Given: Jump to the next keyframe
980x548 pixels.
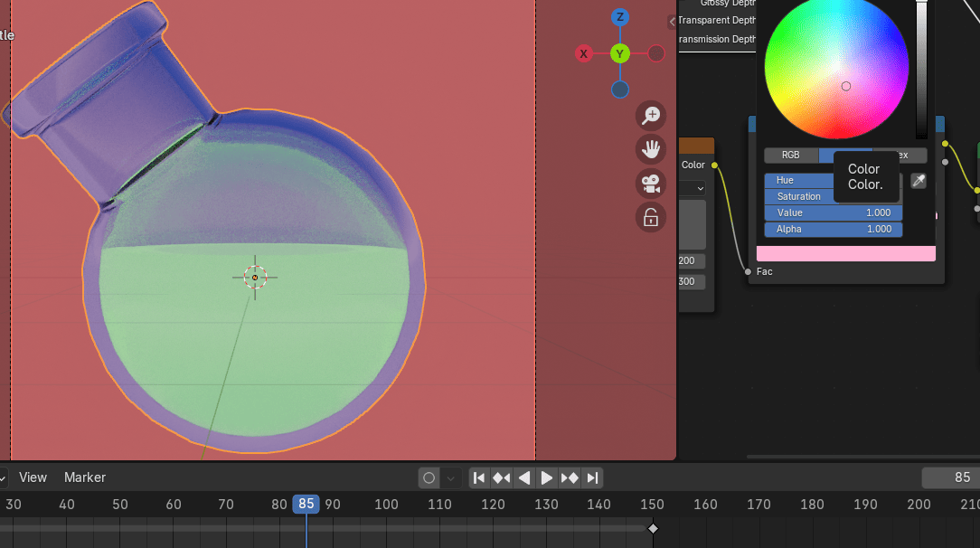Looking at the screenshot, I should 570,477.
